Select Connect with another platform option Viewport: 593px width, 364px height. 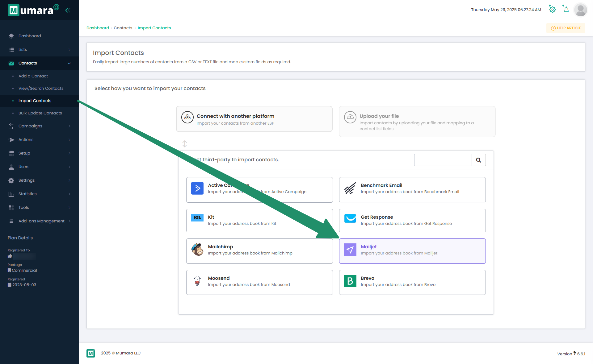(254, 119)
